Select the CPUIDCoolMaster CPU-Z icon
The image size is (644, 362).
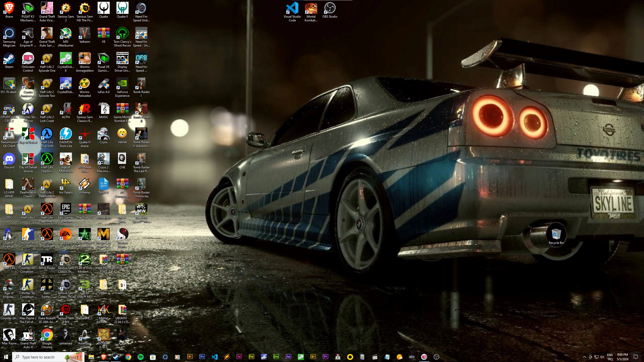click(9, 112)
